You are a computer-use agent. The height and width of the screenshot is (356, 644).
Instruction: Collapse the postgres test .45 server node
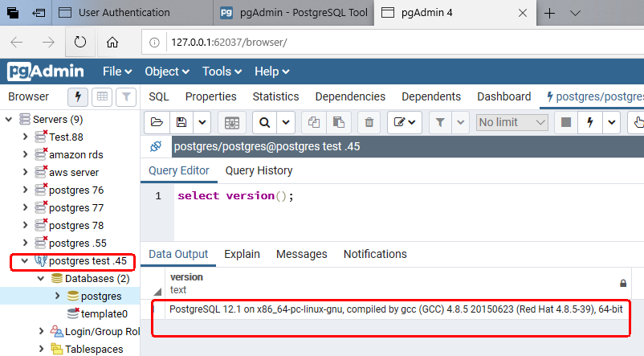click(x=25, y=261)
